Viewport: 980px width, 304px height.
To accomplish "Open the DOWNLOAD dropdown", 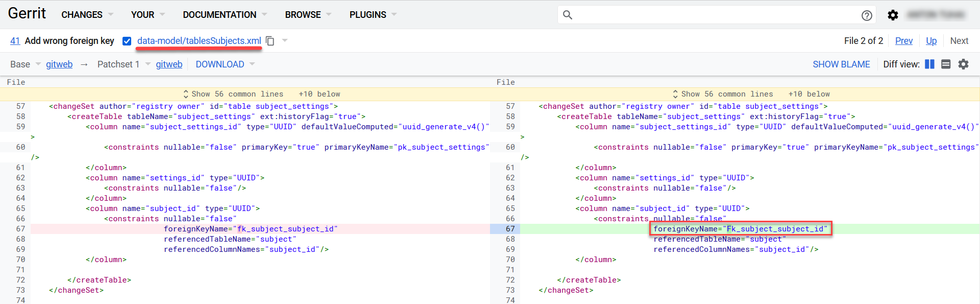I will [x=225, y=64].
